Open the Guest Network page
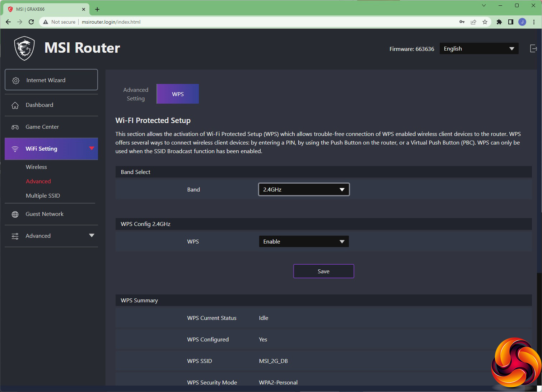Image resolution: width=542 pixels, height=392 pixels. tap(51, 214)
